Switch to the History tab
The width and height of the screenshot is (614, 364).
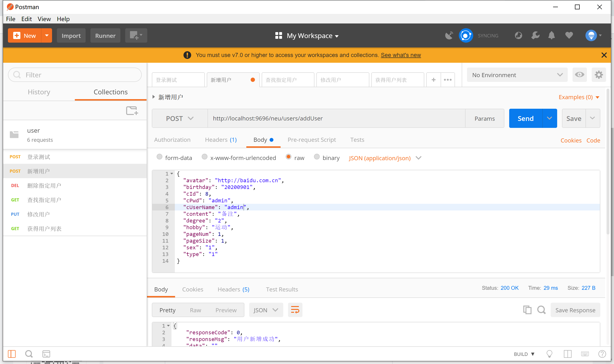[39, 92]
